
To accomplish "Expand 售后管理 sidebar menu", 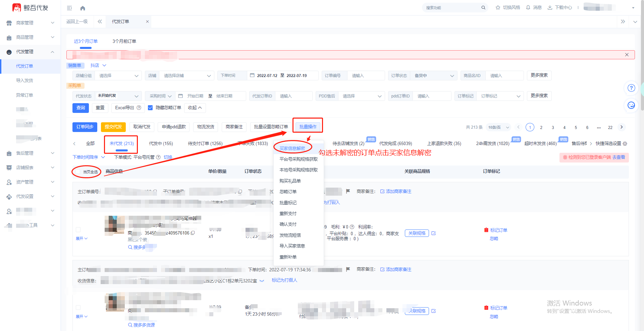I will pyautogui.click(x=30, y=153).
